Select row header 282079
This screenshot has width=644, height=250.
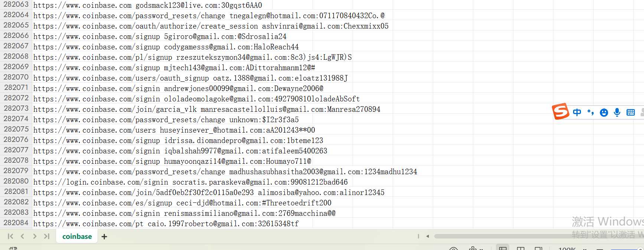point(16,171)
